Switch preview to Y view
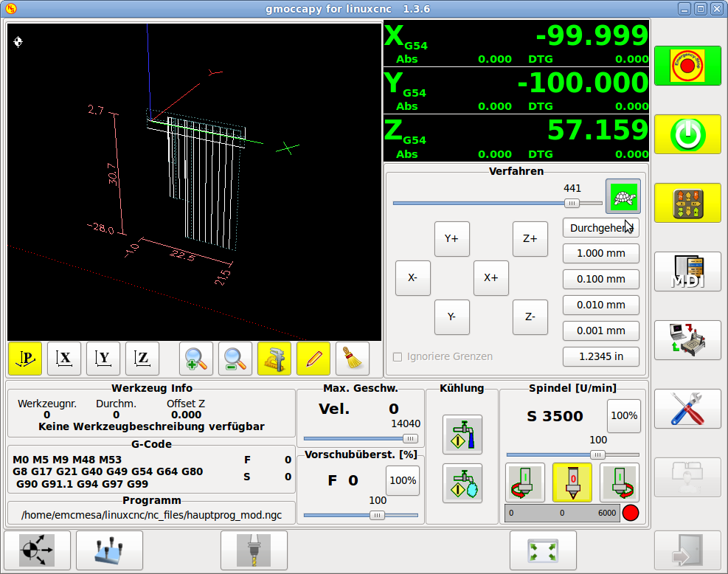Image resolution: width=728 pixels, height=574 pixels. (103, 359)
